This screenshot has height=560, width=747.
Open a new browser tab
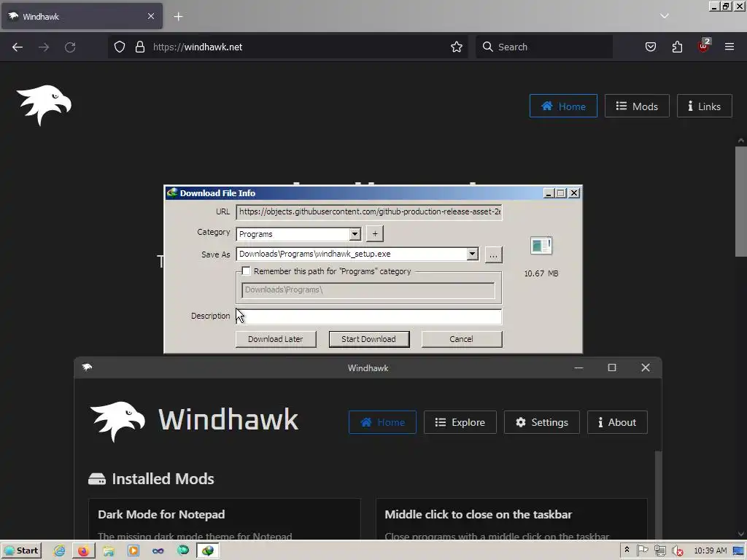coord(178,17)
